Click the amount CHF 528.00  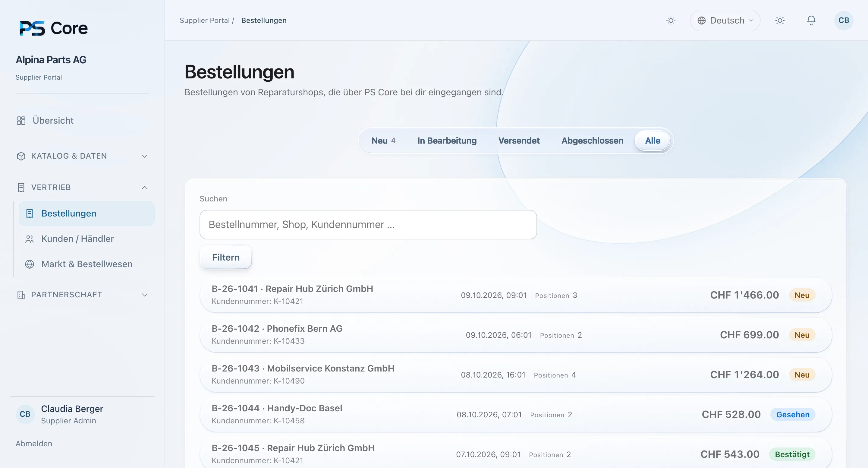click(731, 414)
